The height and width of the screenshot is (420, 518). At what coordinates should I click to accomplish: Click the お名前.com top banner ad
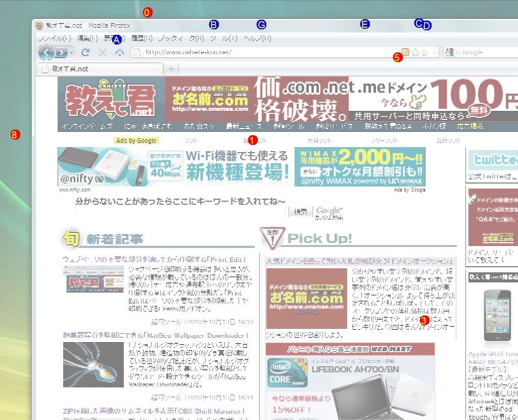click(210, 99)
